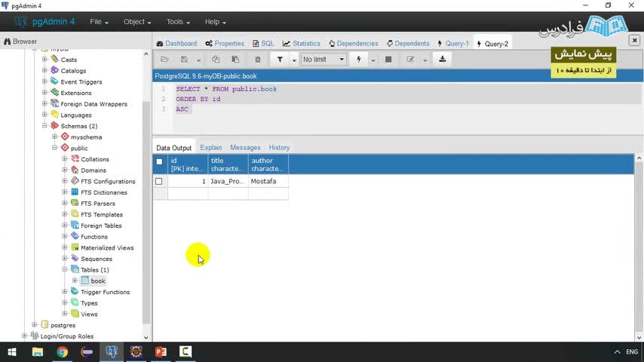Open Chrome from the taskbar

tap(63, 352)
